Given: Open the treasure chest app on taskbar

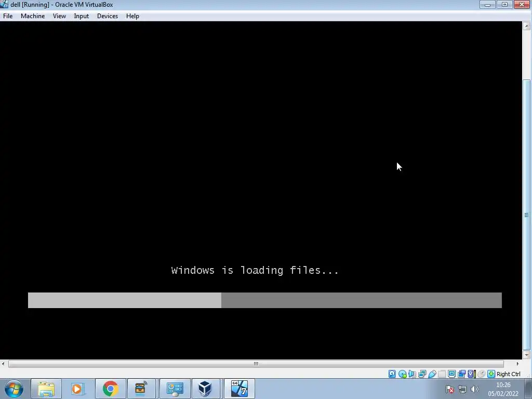Looking at the screenshot, I should [140, 389].
